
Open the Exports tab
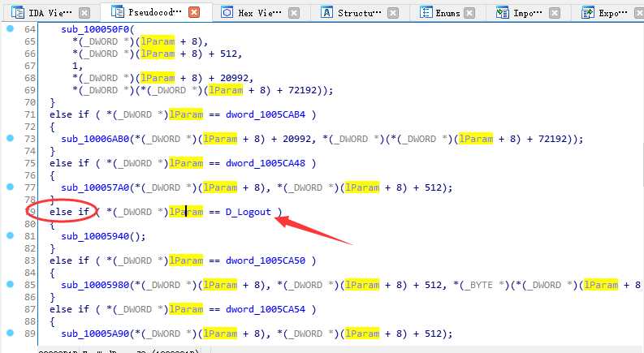click(x=603, y=13)
